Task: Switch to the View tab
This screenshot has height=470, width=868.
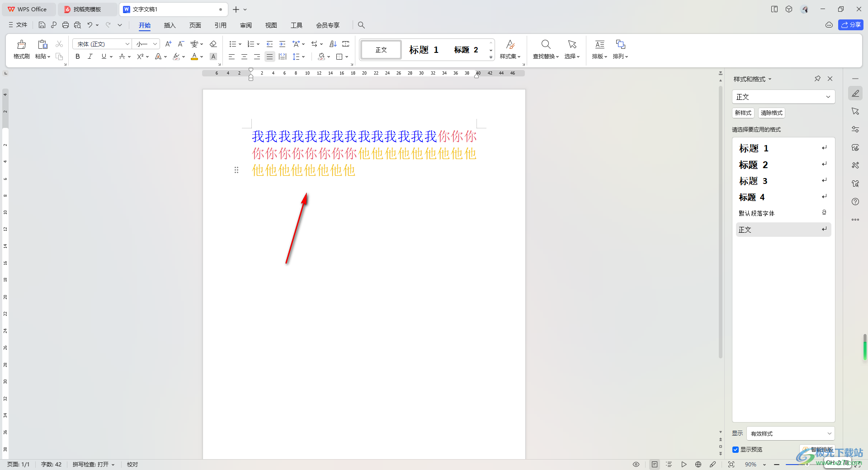Action: (271, 25)
